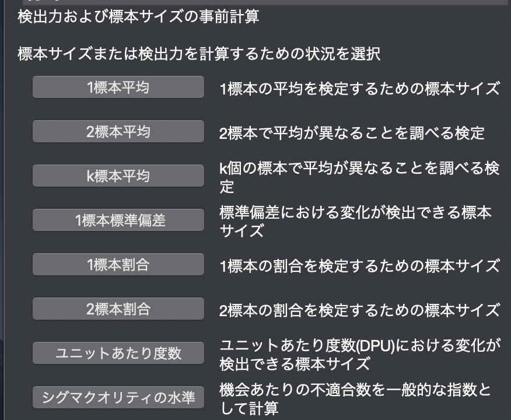Choose the 1標本標準偏差 button
511x420 pixels.
click(118, 220)
